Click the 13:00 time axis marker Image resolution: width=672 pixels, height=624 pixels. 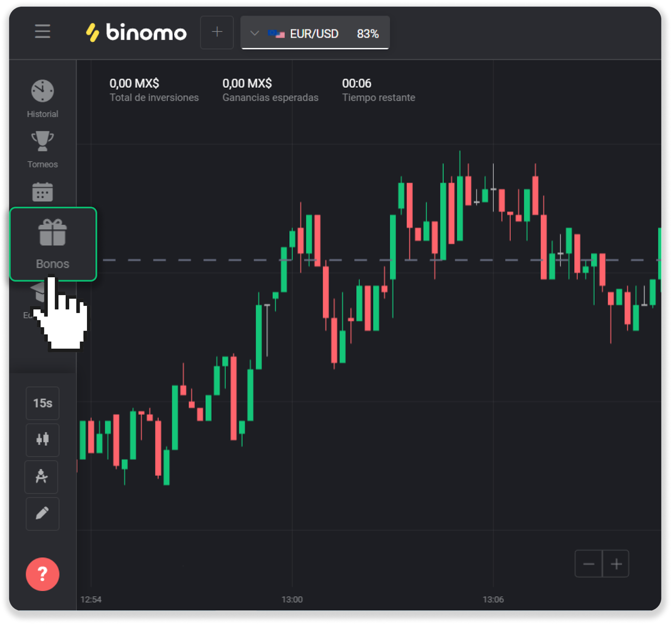click(x=292, y=599)
